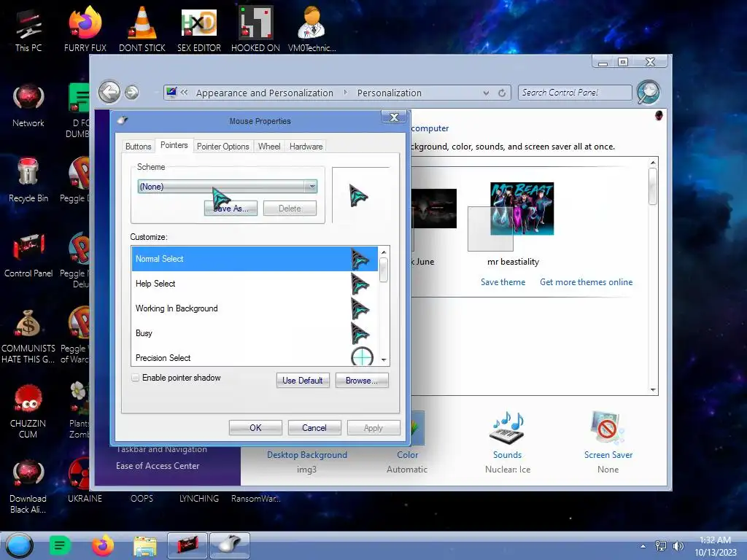Switch to Mouse Properties taskbar button
Viewport: 747px width, 560px height.
[x=230, y=545]
